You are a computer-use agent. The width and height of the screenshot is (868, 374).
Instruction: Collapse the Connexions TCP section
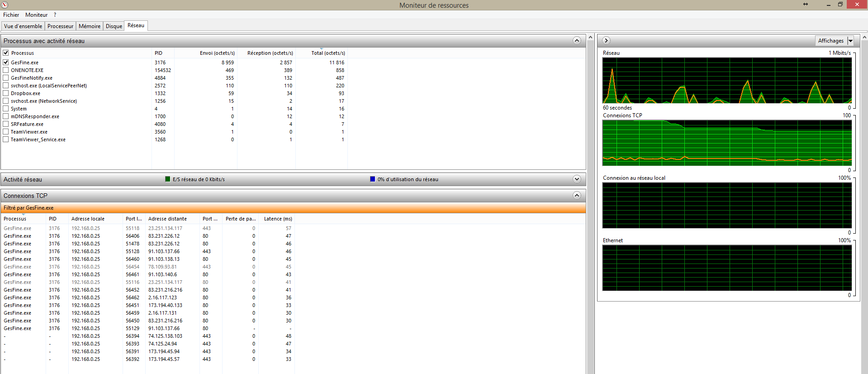coord(577,196)
